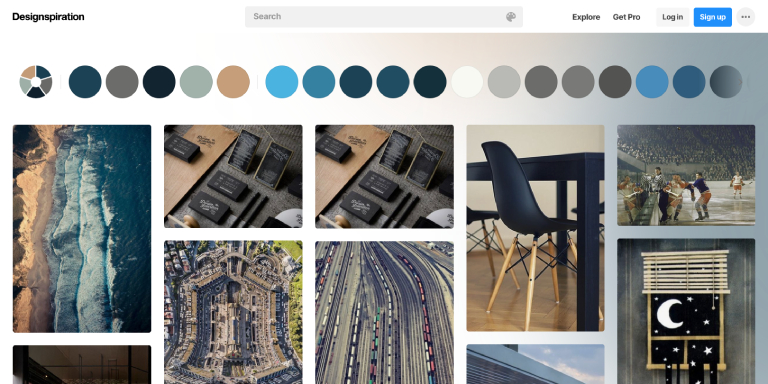Open the Get Pro page
Viewport: 768px width, 384px height.
626,17
